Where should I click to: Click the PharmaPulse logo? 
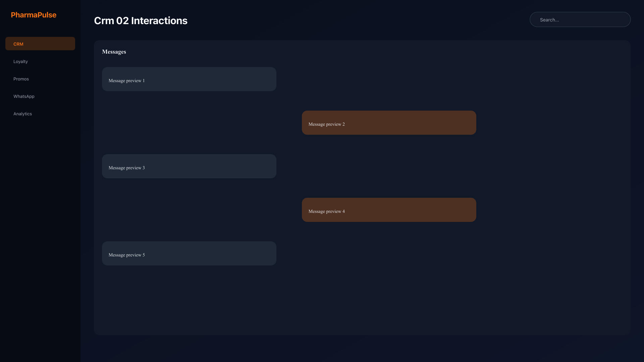pyautogui.click(x=34, y=15)
